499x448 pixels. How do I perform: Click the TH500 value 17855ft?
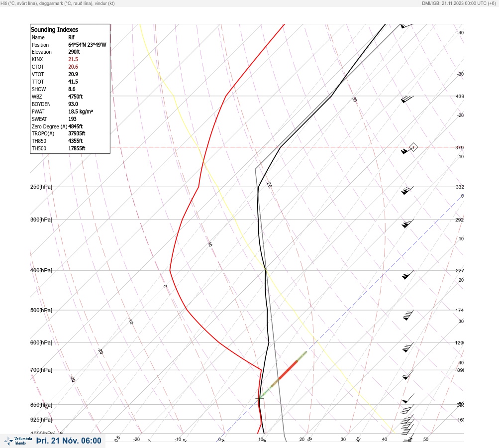[x=77, y=148]
